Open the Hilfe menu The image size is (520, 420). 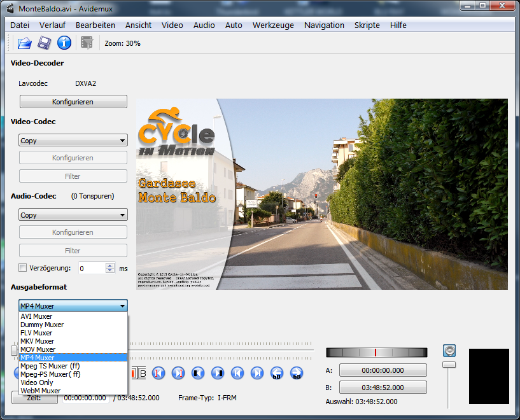tap(398, 25)
